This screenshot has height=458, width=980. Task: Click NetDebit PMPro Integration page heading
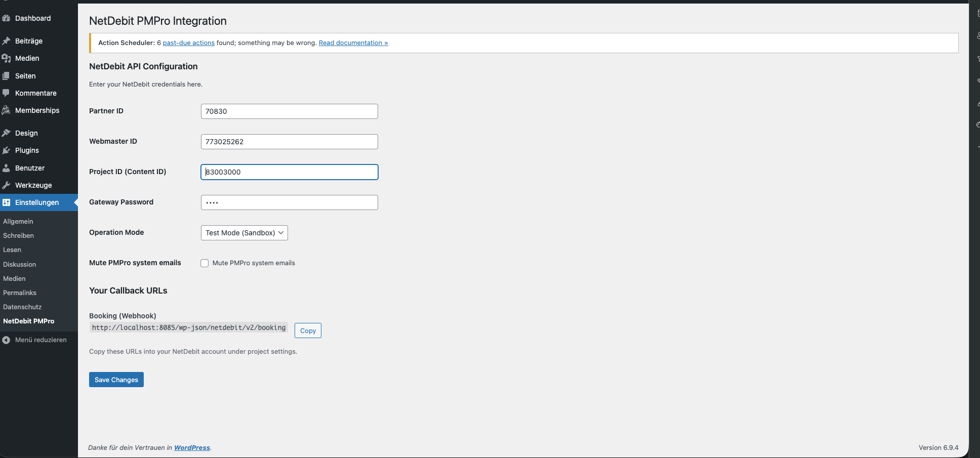tap(158, 21)
